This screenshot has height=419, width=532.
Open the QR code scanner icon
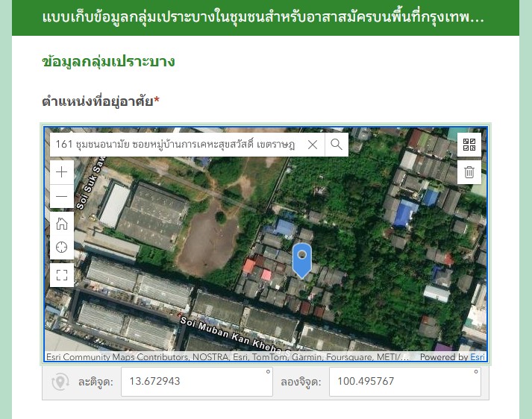tap(469, 145)
